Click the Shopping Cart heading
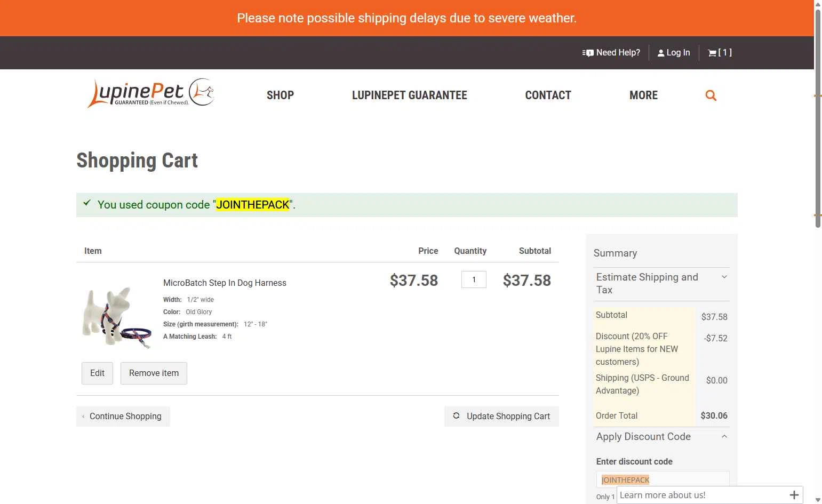The height and width of the screenshot is (504, 822). coord(137,161)
